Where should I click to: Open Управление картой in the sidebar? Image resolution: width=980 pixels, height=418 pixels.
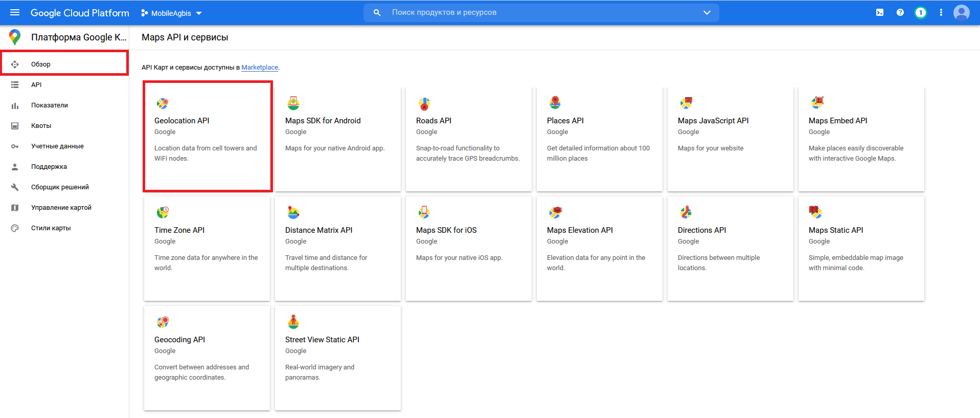pos(64,208)
